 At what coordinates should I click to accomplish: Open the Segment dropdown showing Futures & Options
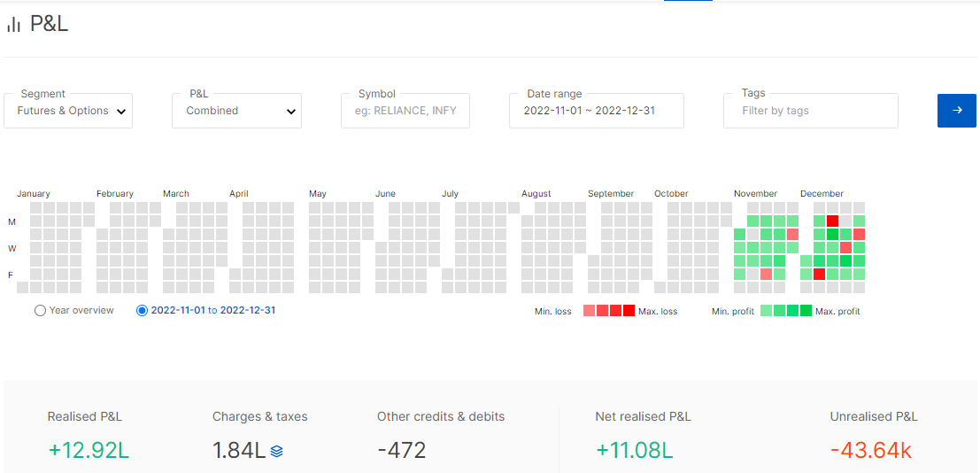[68, 111]
